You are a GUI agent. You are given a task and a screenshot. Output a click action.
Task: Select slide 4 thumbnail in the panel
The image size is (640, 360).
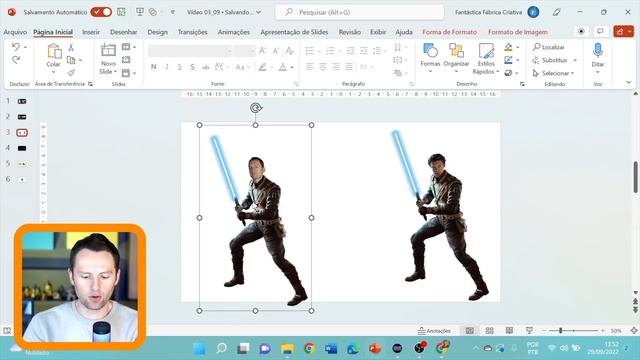[22, 148]
